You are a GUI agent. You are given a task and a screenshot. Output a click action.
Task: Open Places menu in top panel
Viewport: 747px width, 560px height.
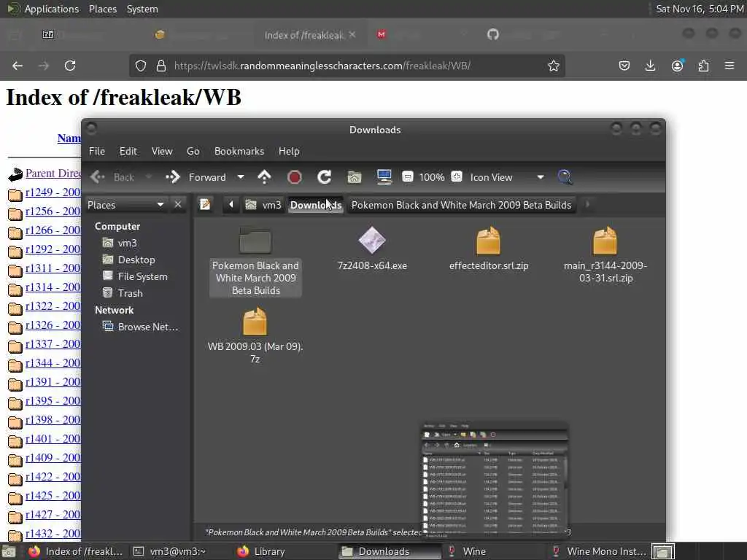[103, 9]
